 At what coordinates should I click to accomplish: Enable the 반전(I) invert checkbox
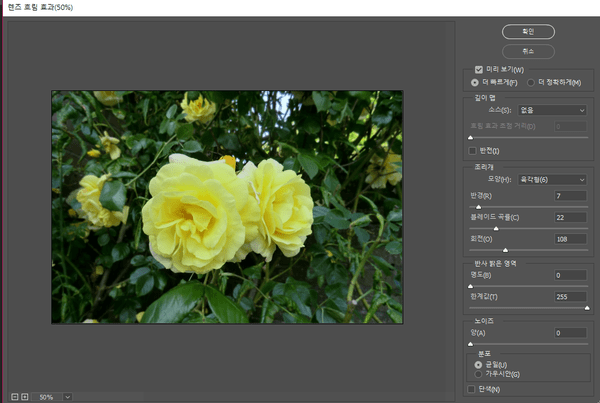tap(472, 151)
